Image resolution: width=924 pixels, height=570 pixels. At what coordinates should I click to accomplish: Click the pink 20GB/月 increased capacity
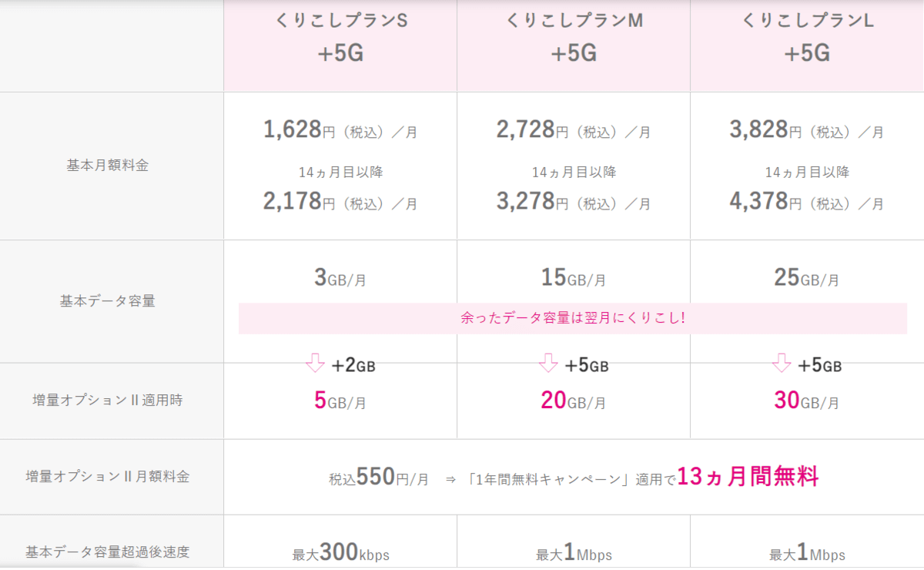tap(574, 400)
